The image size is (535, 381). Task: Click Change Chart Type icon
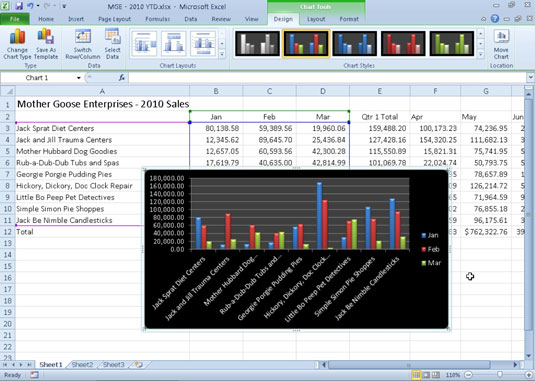pos(17,44)
